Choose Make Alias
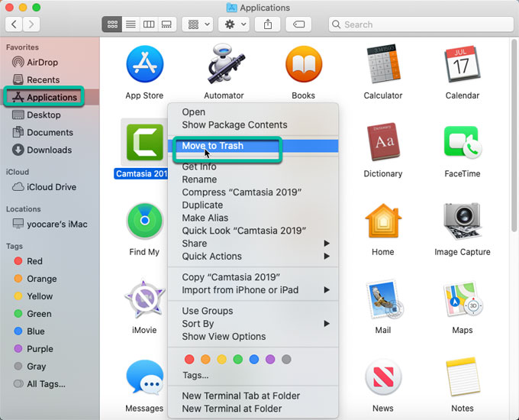 click(253, 218)
